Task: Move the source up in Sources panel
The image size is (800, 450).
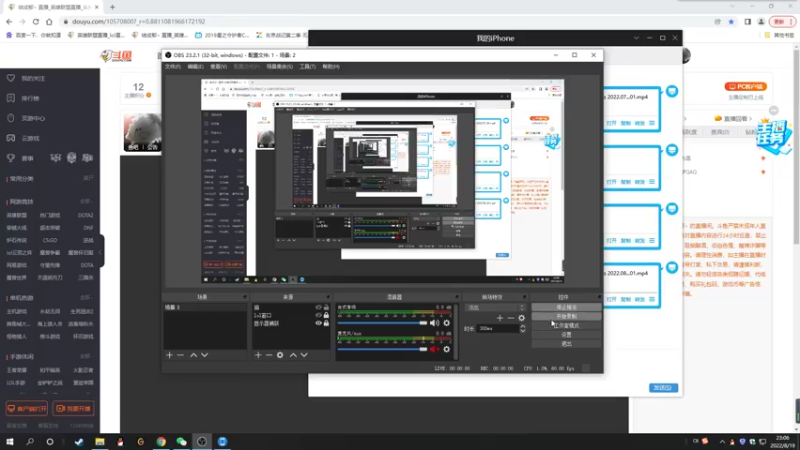Action: click(293, 355)
